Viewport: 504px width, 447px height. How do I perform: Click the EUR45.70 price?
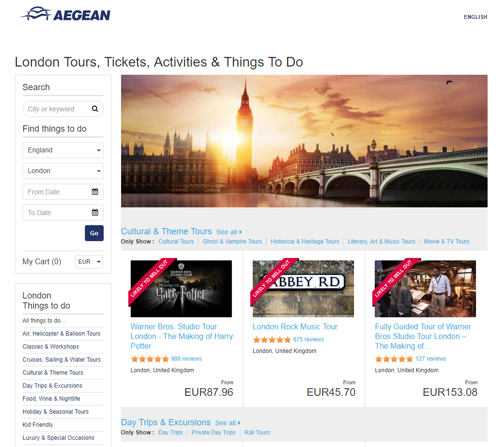click(x=331, y=392)
